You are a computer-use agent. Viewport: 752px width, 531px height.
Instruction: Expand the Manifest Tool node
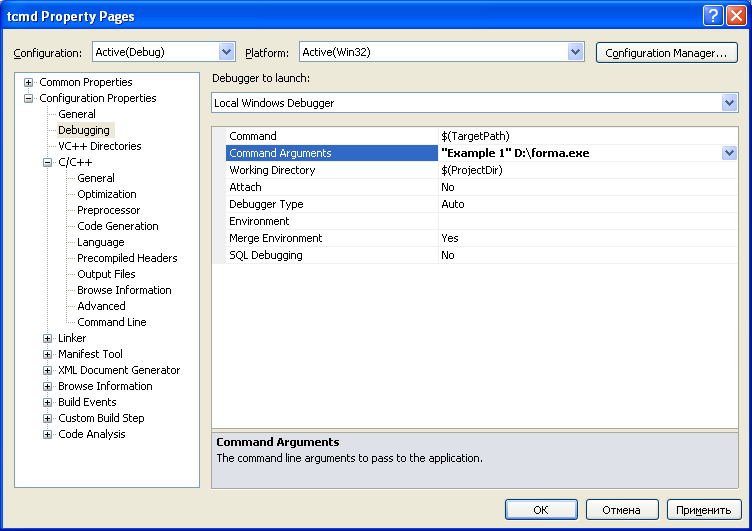(x=47, y=354)
